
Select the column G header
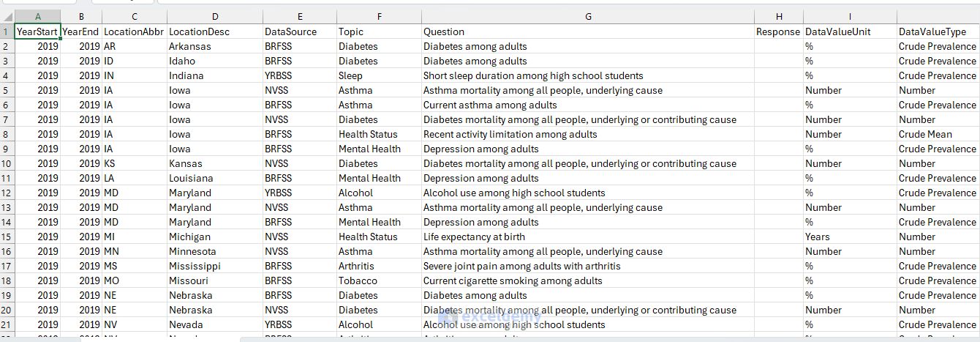(x=588, y=16)
